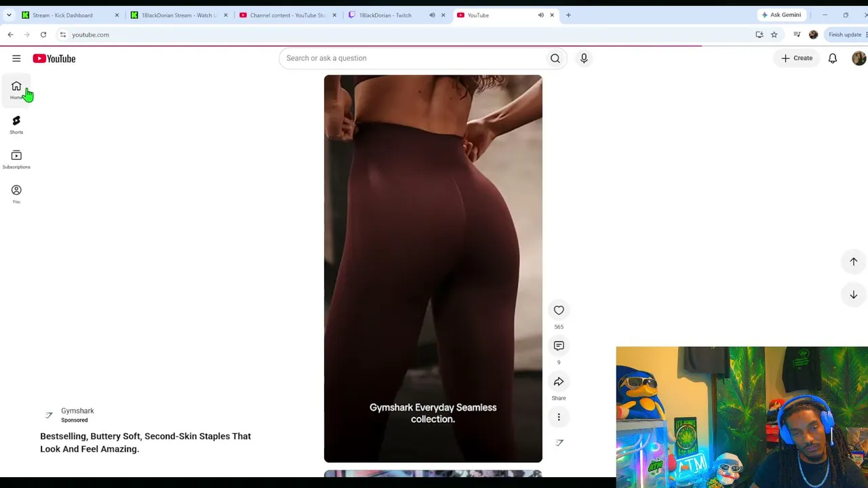Open the You section in sidebar
868x488 pixels.
[x=16, y=194]
